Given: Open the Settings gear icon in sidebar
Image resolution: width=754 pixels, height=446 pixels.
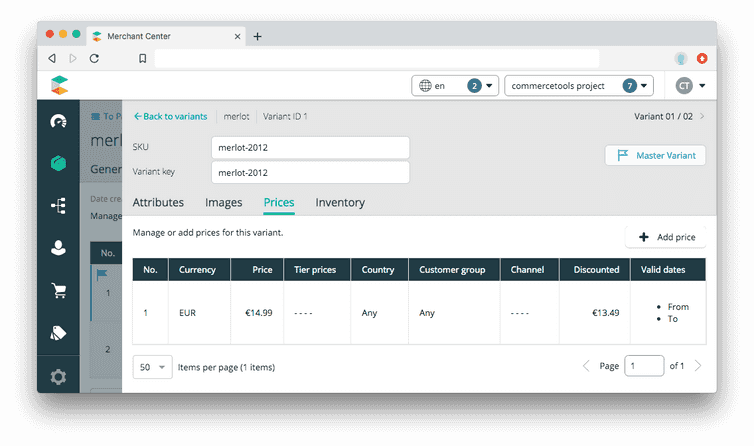Looking at the screenshot, I should [x=59, y=377].
